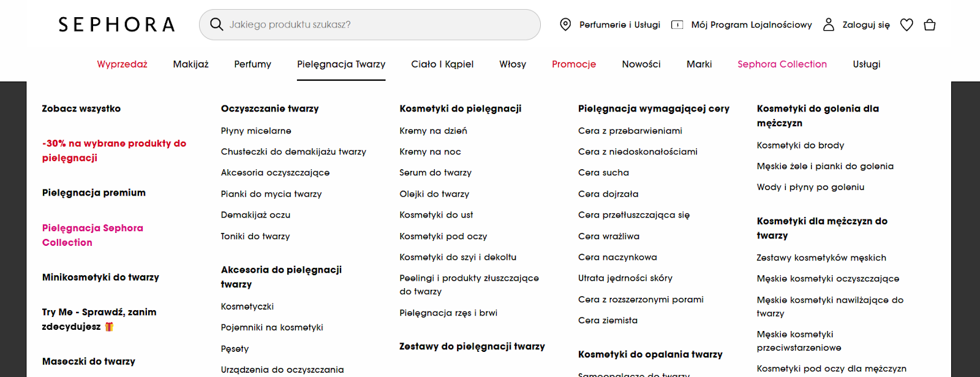This screenshot has width=980, height=377.
Task: Open the Usługi menu
Action: (x=867, y=64)
